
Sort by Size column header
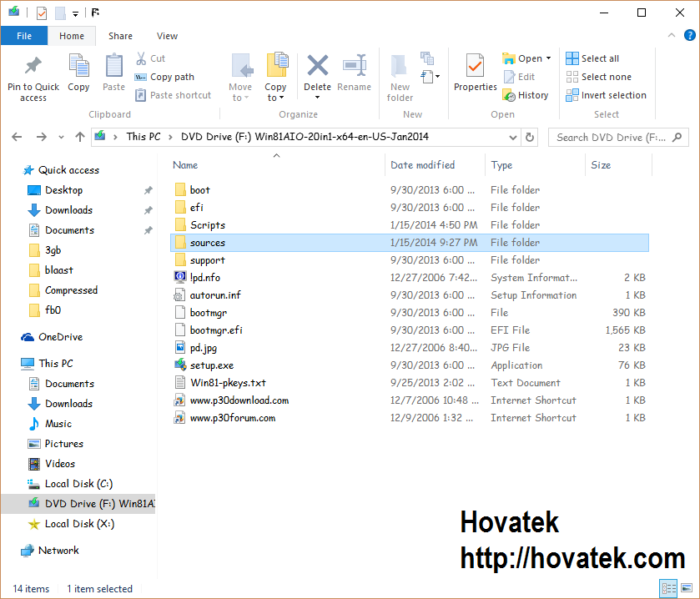(x=618, y=164)
